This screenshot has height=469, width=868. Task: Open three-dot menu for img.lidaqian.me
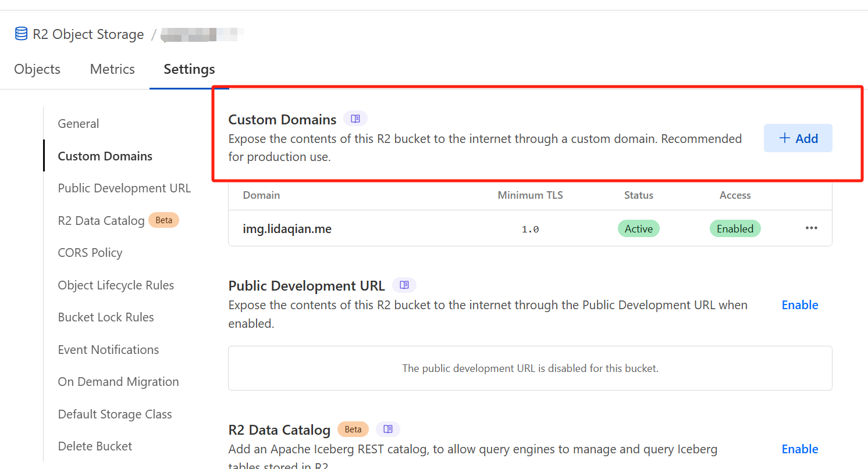point(811,228)
